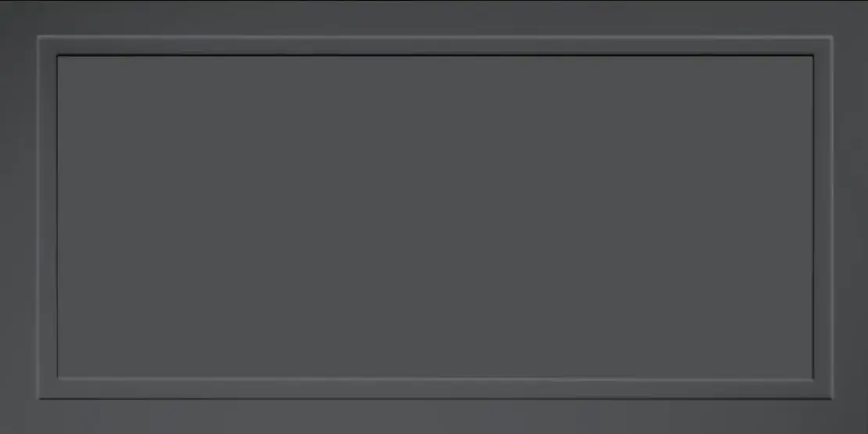
Task: Click the inner panel's bottom-left corner
Action: tap(59, 378)
